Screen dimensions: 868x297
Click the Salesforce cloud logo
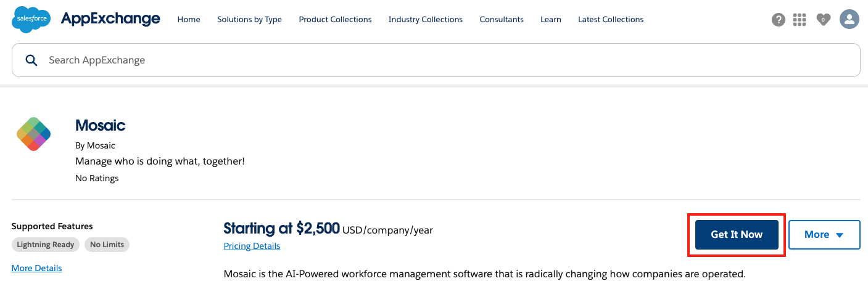pyautogui.click(x=31, y=20)
